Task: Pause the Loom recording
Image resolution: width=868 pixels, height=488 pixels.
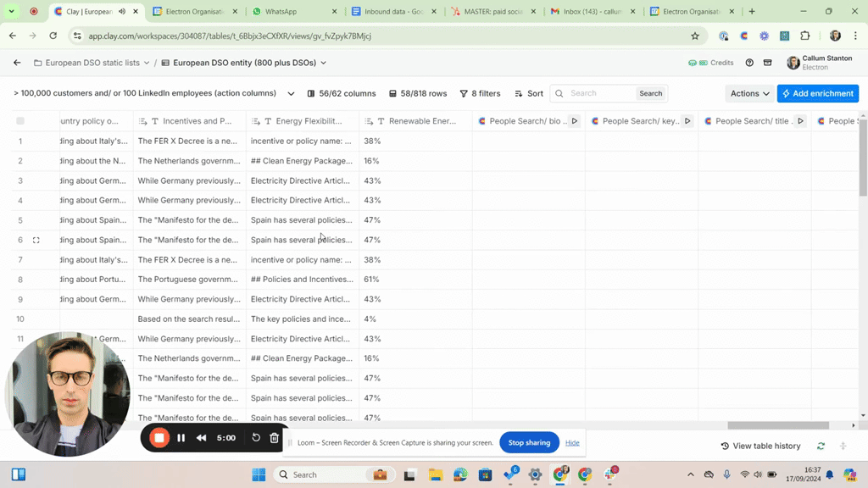Action: (181, 438)
